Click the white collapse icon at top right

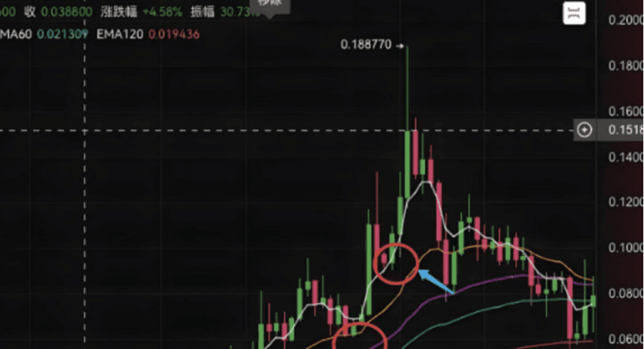574,13
